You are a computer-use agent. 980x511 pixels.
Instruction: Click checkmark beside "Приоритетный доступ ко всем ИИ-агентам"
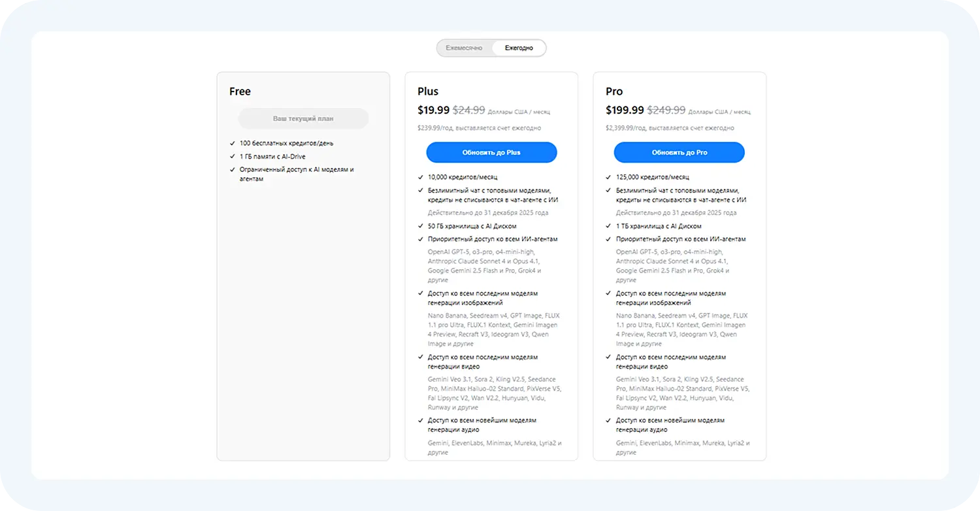click(420, 239)
